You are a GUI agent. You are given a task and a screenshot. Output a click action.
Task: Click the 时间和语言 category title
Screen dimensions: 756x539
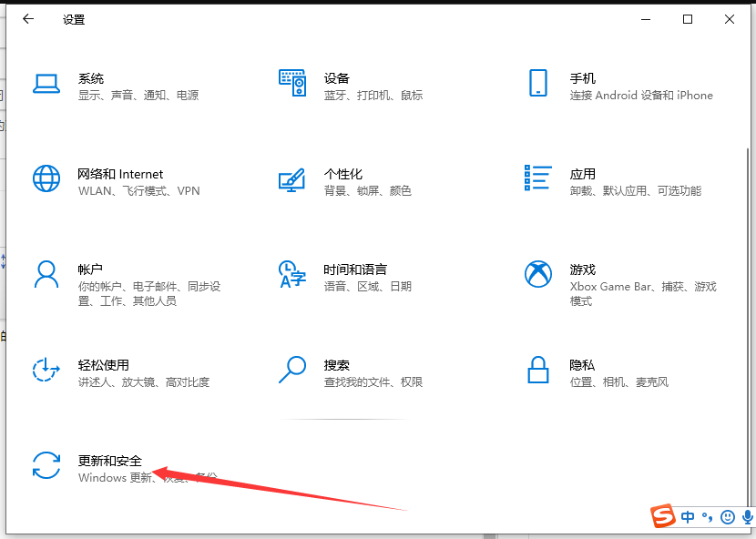[x=355, y=269]
